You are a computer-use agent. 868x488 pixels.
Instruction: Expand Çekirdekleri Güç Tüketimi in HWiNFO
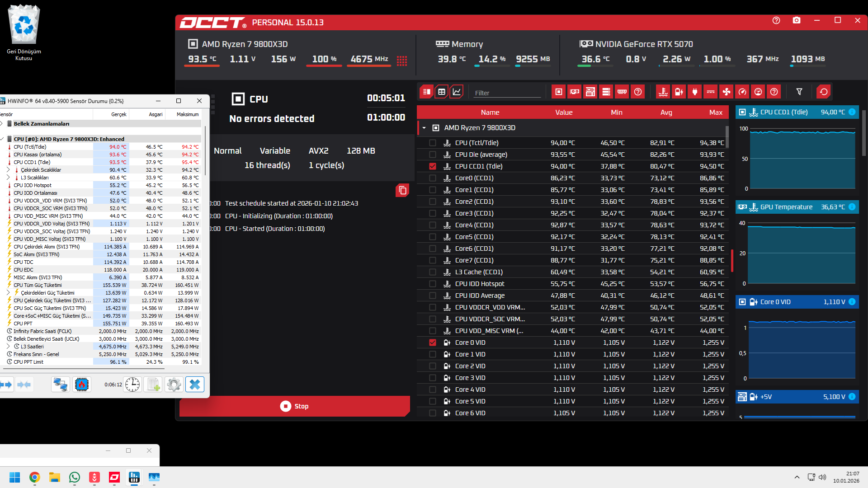click(x=8, y=292)
